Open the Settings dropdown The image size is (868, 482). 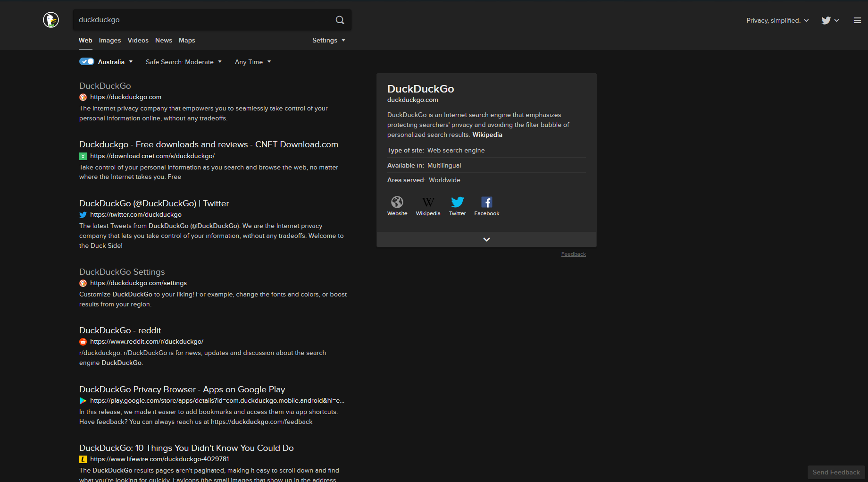point(329,40)
